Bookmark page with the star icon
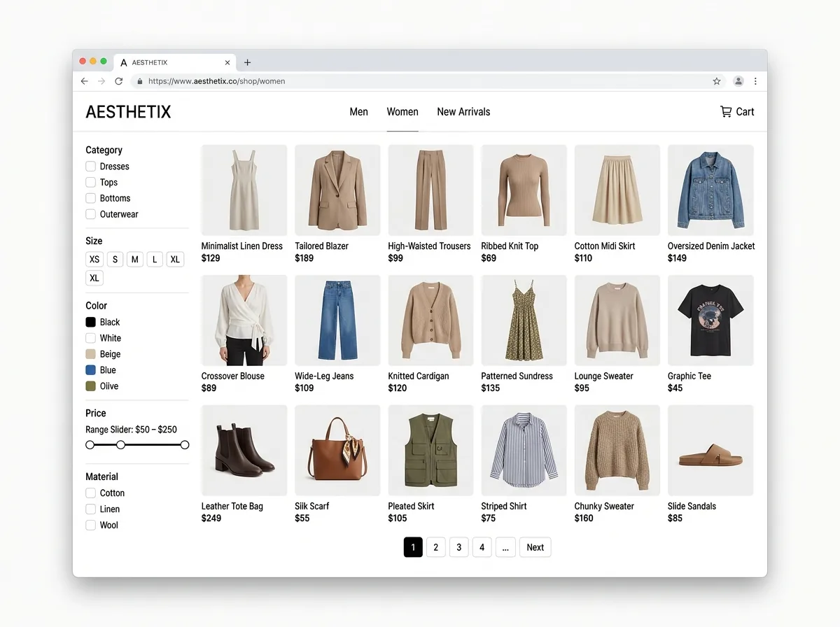 click(717, 81)
